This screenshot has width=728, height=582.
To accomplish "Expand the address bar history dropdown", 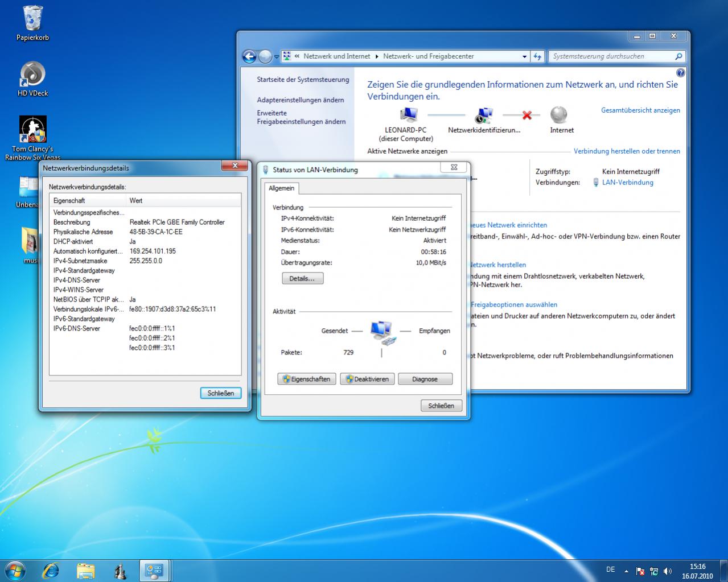I will point(524,56).
